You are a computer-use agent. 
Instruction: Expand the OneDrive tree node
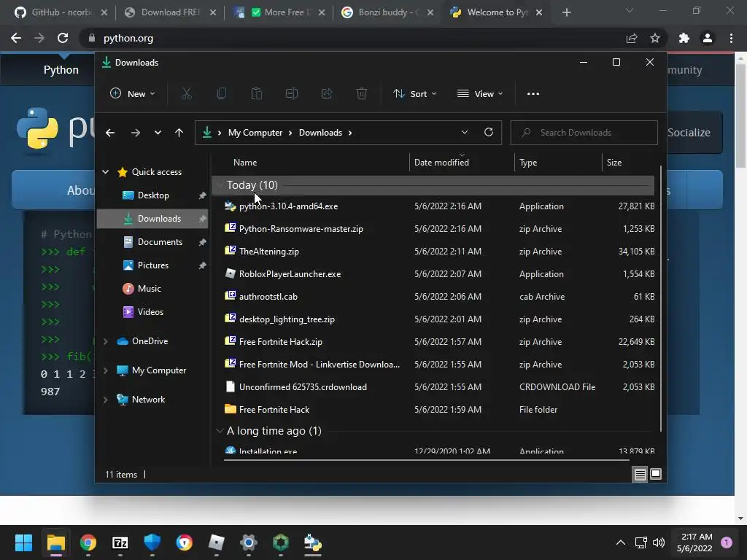105,341
